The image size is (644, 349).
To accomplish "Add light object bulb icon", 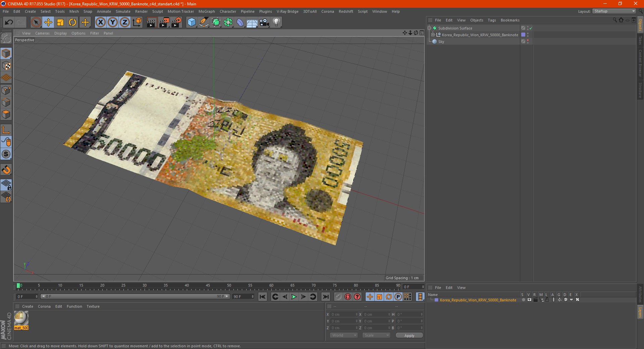I will [276, 22].
